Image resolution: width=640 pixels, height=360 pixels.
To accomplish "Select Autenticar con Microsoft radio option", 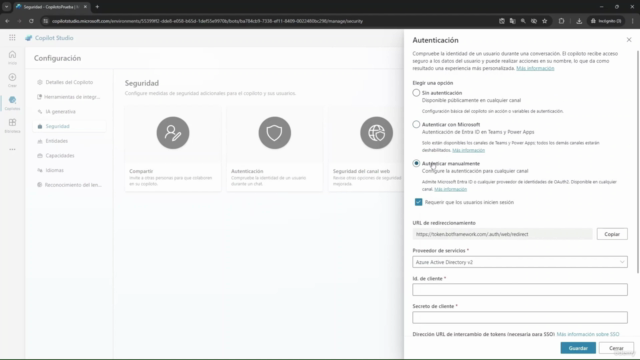I will click(416, 124).
